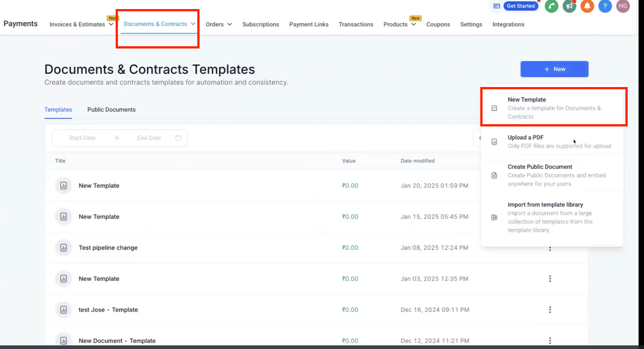
Task: Click the date Dec 16, 2024 09:11 PM
Action: click(435, 310)
